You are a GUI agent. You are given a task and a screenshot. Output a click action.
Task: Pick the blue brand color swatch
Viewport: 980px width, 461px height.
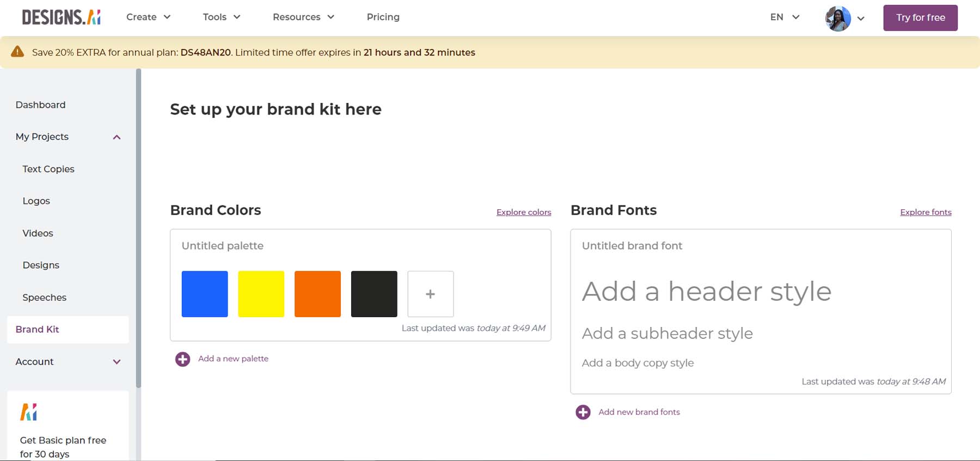[x=205, y=294]
